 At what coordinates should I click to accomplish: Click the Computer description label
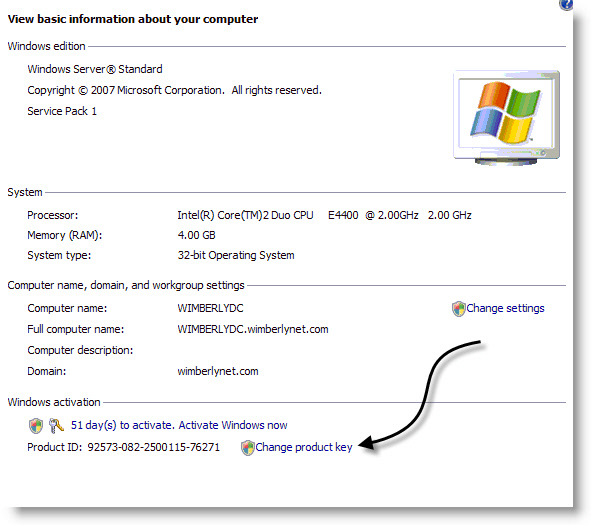pos(80,351)
